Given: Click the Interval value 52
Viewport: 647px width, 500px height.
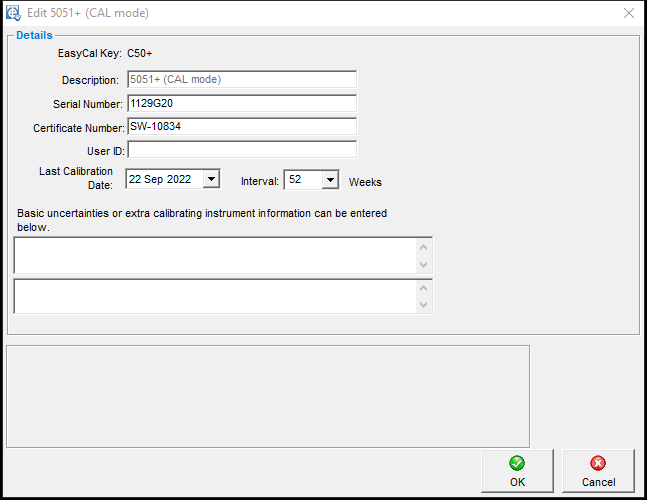Looking at the screenshot, I should point(300,180).
